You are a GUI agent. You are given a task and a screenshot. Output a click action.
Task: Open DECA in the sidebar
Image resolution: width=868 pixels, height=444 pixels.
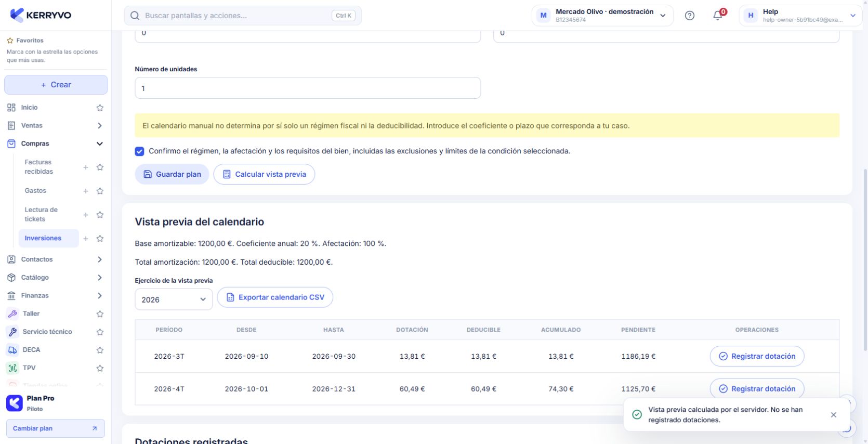point(32,350)
